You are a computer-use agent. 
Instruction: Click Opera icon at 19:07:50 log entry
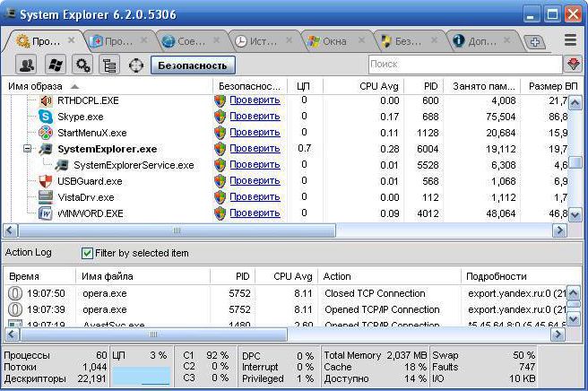point(15,293)
